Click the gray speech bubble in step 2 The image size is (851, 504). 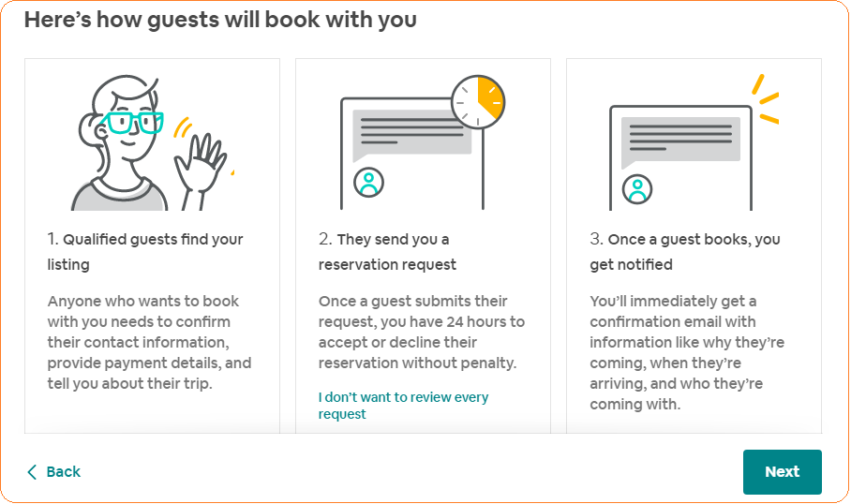412,130
